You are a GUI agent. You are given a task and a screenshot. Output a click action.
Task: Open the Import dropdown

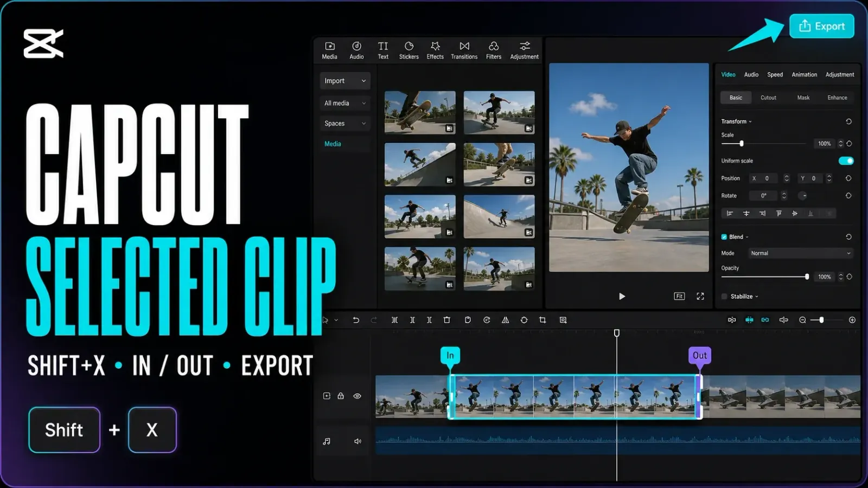[x=345, y=81]
